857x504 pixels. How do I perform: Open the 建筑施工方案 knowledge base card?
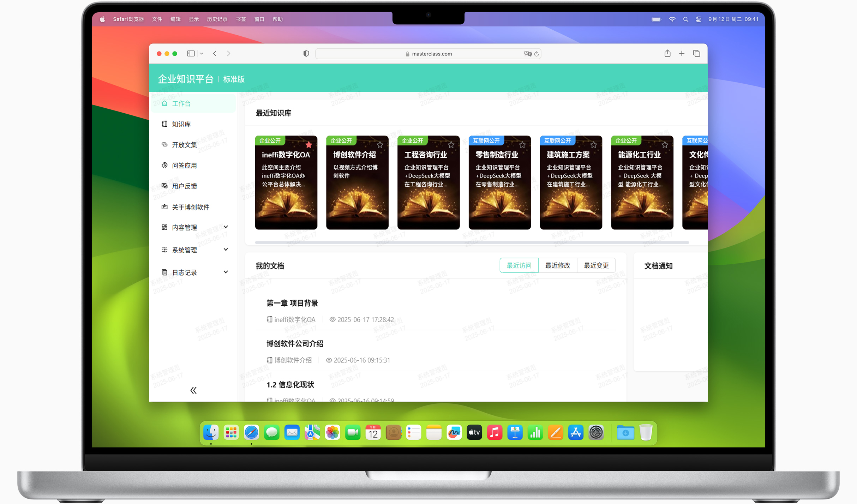[571, 182]
